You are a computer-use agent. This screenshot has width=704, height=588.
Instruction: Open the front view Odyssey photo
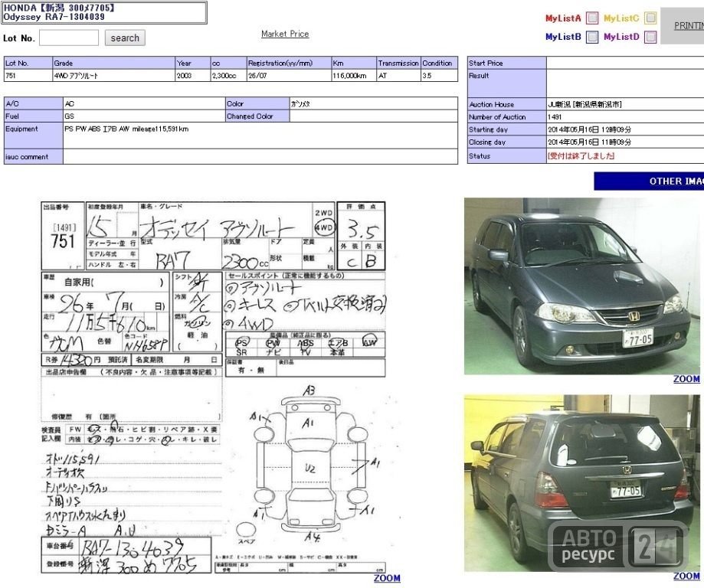click(x=582, y=286)
